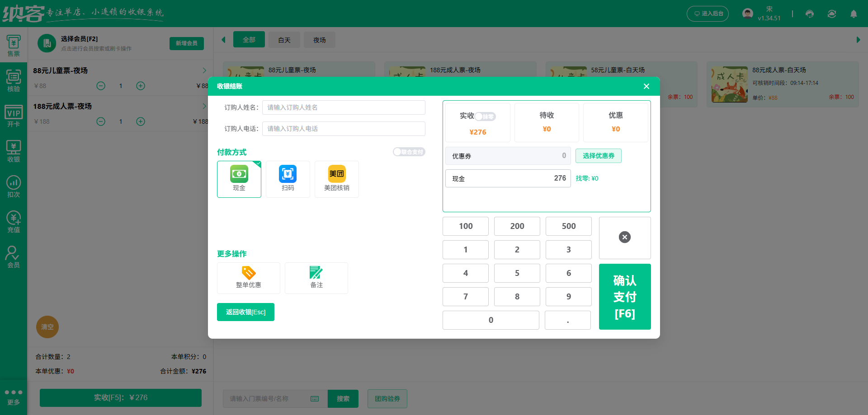Click the 团购验券 group voucher button
This screenshot has width=868, height=415.
pos(387,399)
